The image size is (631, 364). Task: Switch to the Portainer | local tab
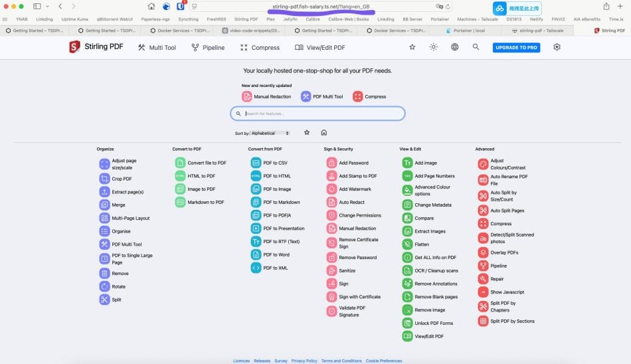click(466, 31)
